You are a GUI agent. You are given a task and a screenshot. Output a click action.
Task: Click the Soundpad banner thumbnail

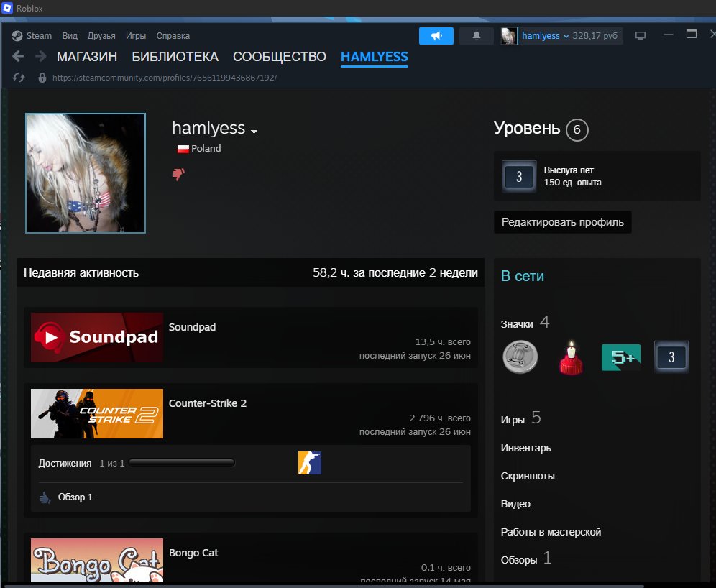click(97, 337)
